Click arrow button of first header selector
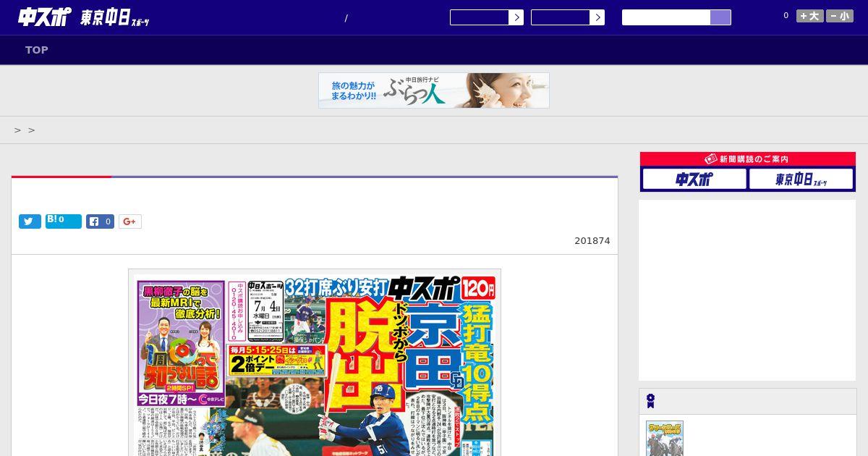 click(516, 17)
